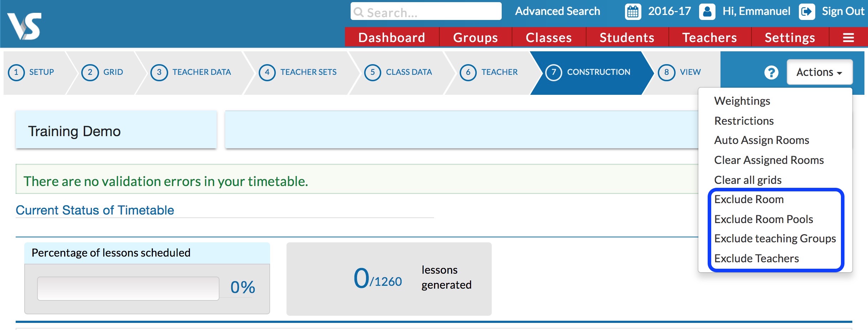The width and height of the screenshot is (868, 330).
Task: Go to the CLASS DATA wizard step
Action: pos(409,72)
